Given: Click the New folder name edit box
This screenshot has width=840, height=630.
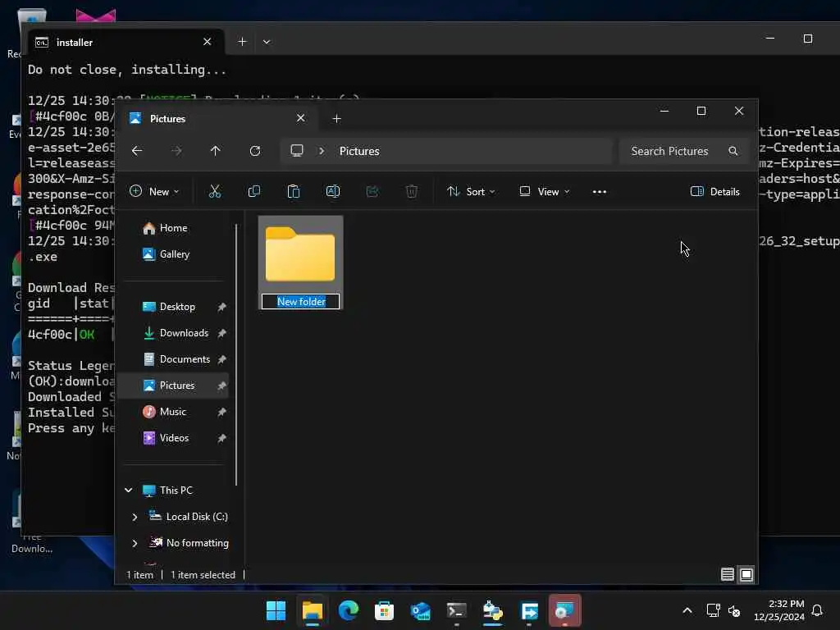Looking at the screenshot, I should tap(300, 302).
